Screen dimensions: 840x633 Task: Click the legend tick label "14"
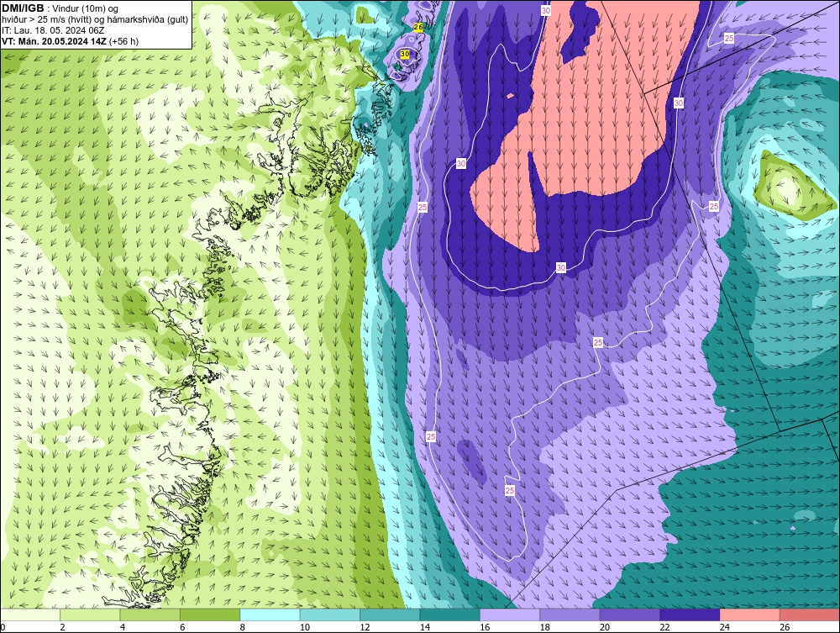coord(425,627)
